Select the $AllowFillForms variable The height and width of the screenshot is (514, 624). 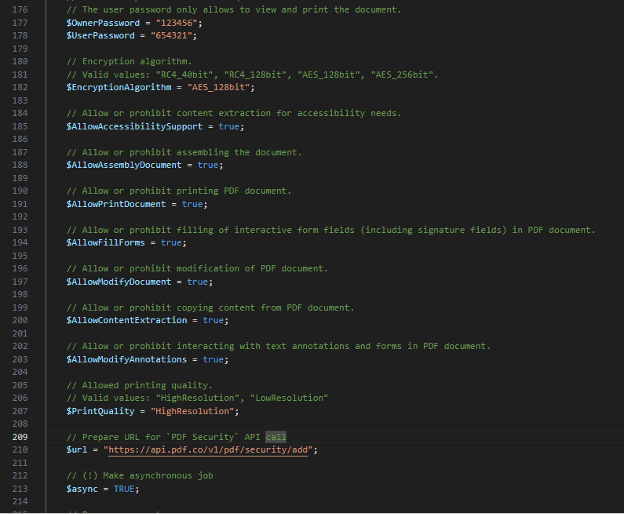point(105,243)
